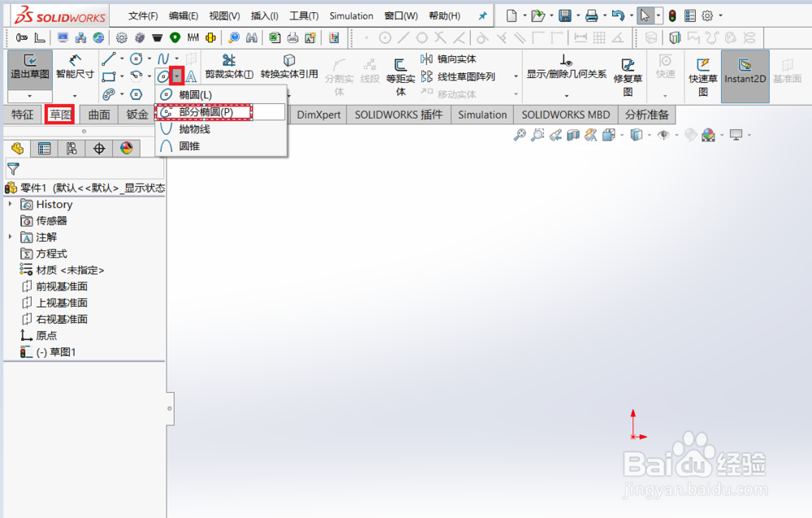Click the 镜向实体 (Mirror Entities) icon
Screen dimensions: 812x518
(451, 58)
